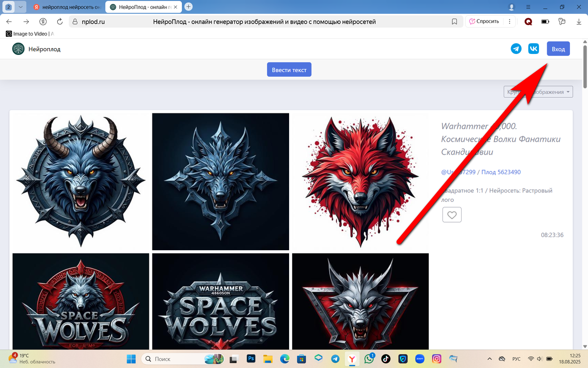Open the dark blue wolf cross image

(220, 182)
